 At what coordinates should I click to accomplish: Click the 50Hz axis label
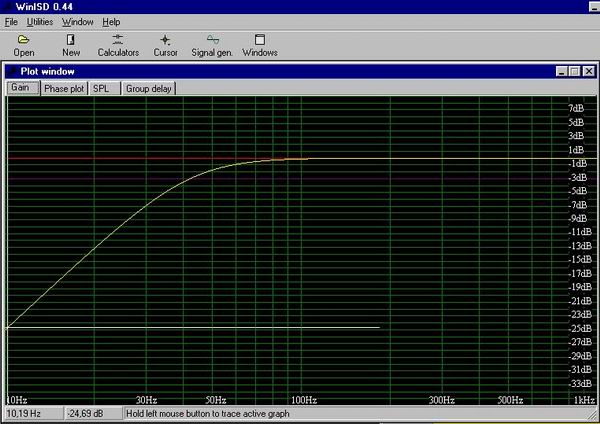(216, 400)
